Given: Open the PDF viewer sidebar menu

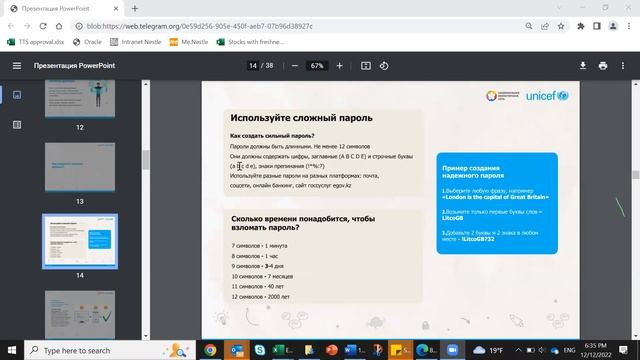Looking at the screenshot, I should (x=17, y=66).
